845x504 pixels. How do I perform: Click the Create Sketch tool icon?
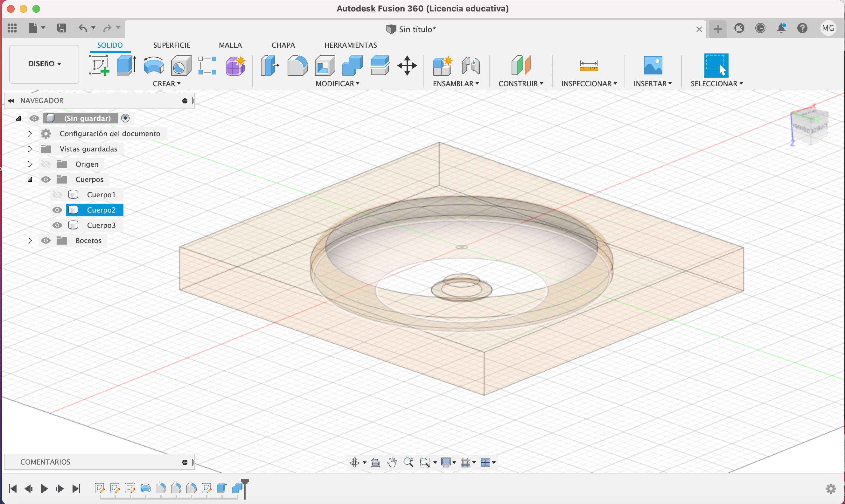pos(99,65)
